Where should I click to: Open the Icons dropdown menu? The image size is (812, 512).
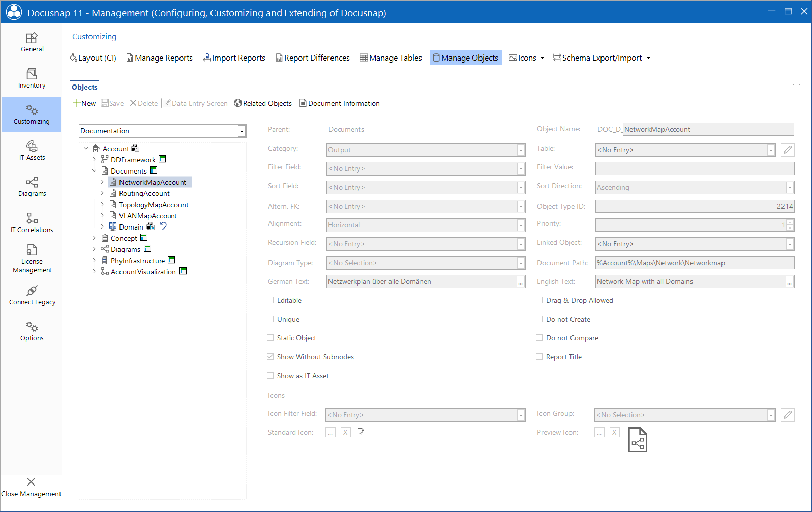point(526,58)
